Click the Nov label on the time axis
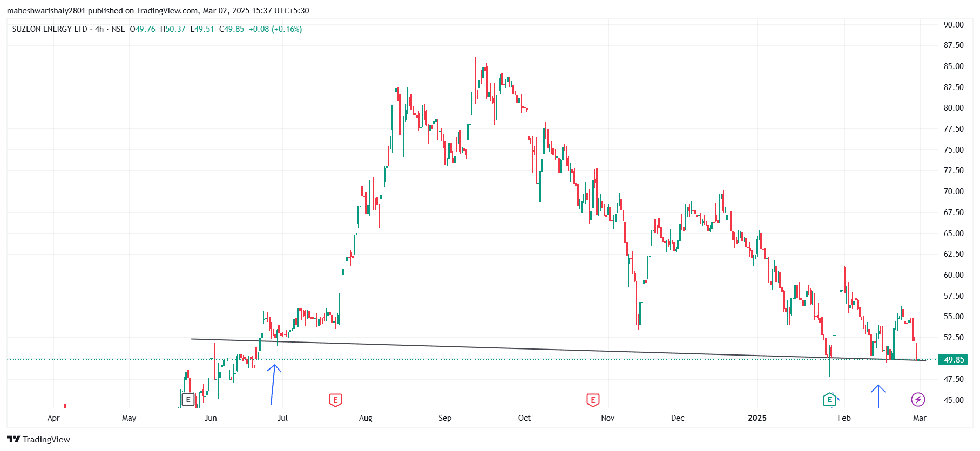This screenshot has height=451, width=980. [x=608, y=418]
